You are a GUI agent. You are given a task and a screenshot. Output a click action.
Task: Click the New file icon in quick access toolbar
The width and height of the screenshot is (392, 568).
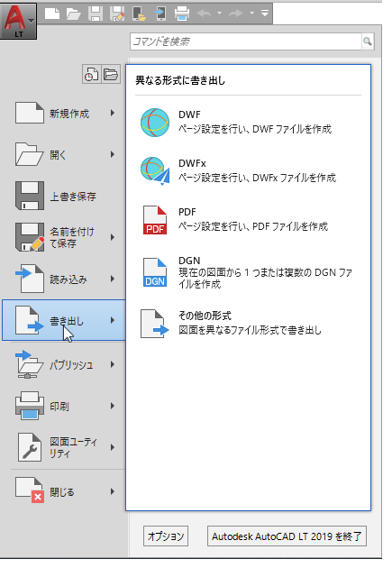point(52,14)
